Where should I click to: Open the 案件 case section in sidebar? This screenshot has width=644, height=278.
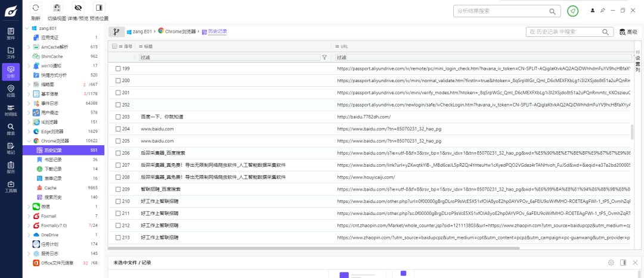tap(11, 33)
